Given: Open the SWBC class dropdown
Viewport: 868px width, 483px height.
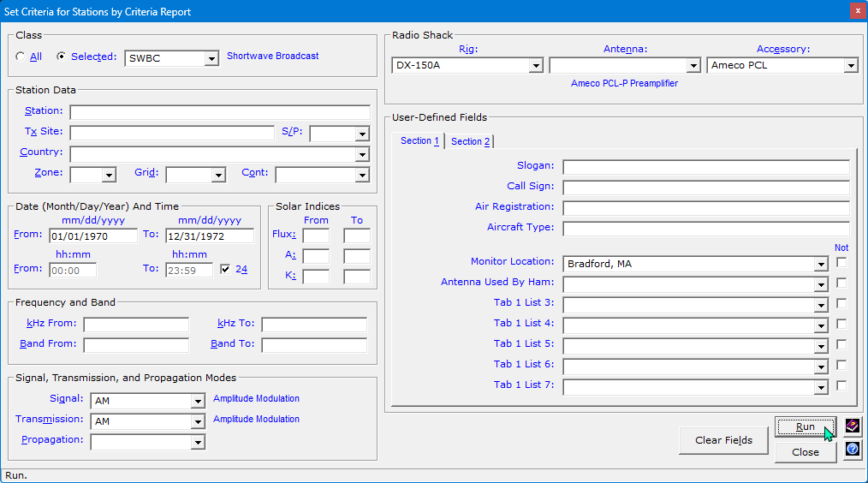Looking at the screenshot, I should 211,58.
